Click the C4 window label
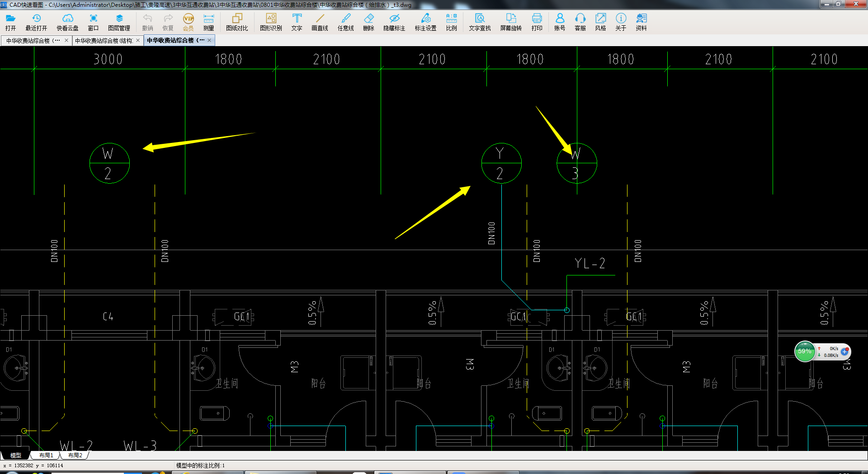868x474 pixels. pos(108,316)
